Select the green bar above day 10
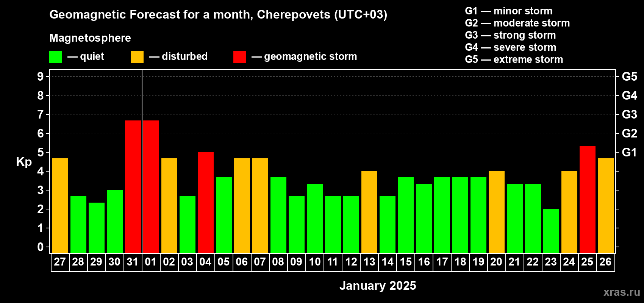This screenshot has width=644, height=303. (x=315, y=219)
